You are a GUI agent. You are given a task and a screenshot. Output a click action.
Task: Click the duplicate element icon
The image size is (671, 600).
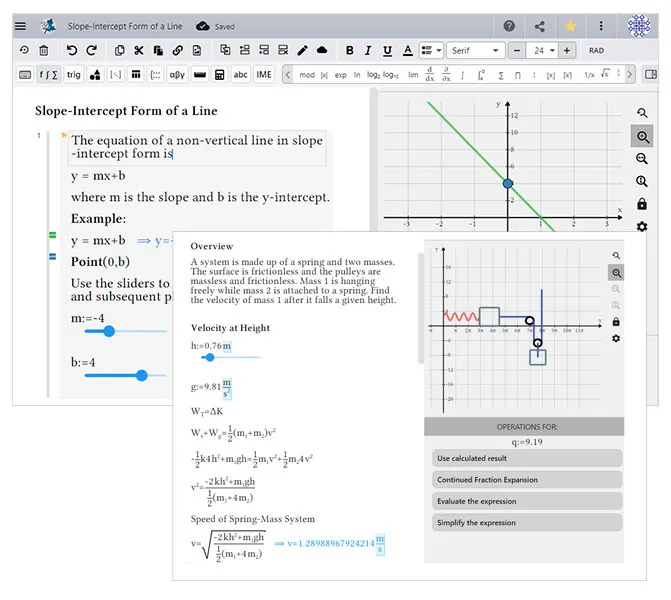pos(225,50)
